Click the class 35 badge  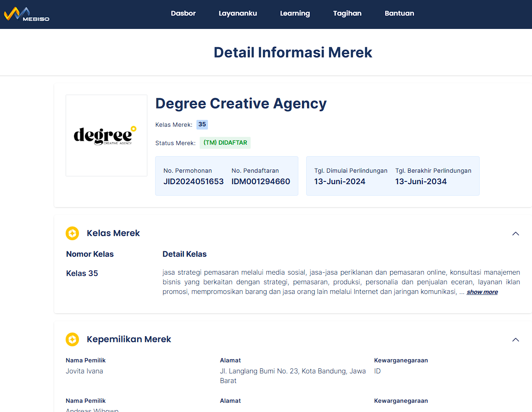coord(202,124)
